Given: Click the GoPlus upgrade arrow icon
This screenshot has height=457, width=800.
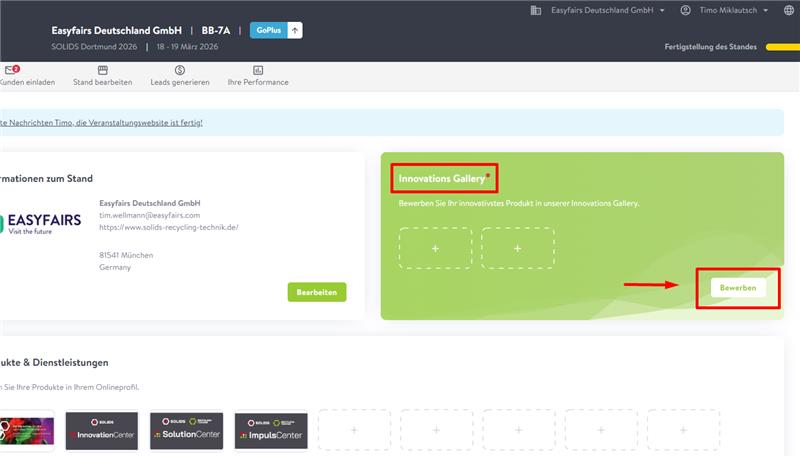Looking at the screenshot, I should pyautogui.click(x=294, y=30).
